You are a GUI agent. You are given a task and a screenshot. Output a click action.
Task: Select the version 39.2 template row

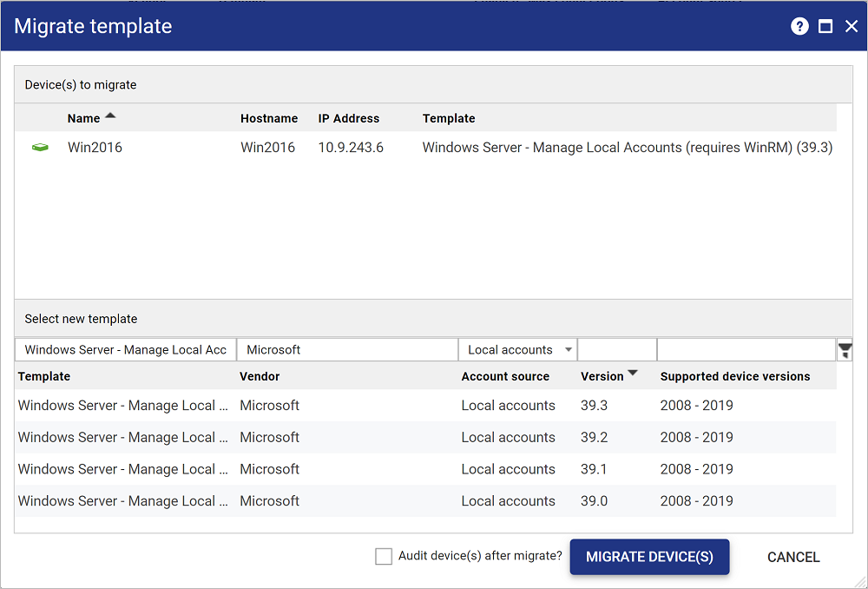(425, 438)
